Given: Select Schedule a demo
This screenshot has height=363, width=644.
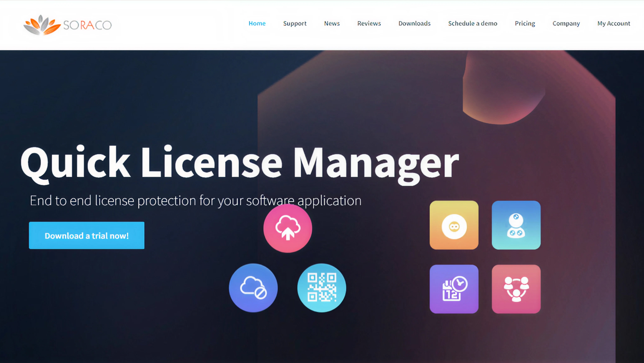Looking at the screenshot, I should [x=472, y=23].
